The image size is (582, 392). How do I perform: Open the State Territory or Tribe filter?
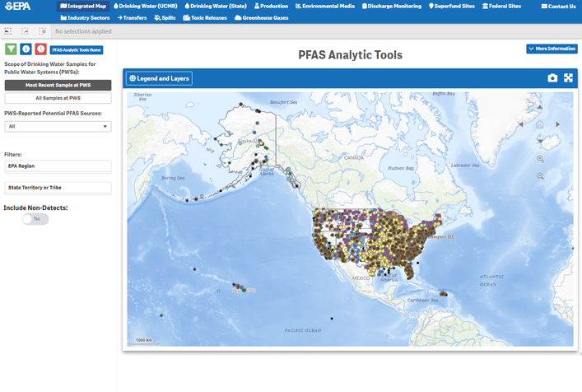(x=58, y=188)
